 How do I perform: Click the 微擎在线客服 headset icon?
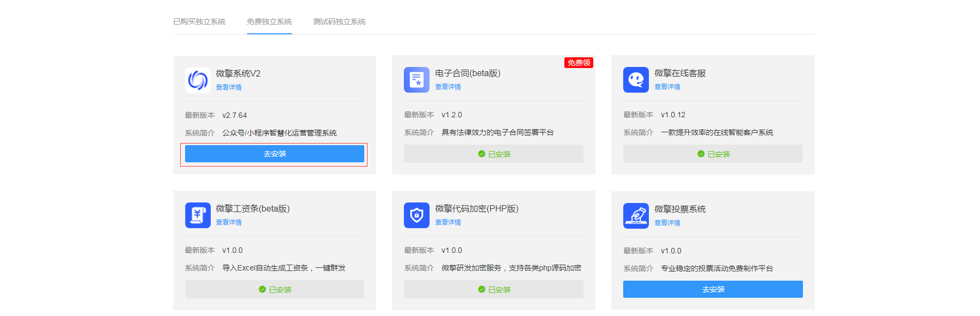pyautogui.click(x=636, y=80)
